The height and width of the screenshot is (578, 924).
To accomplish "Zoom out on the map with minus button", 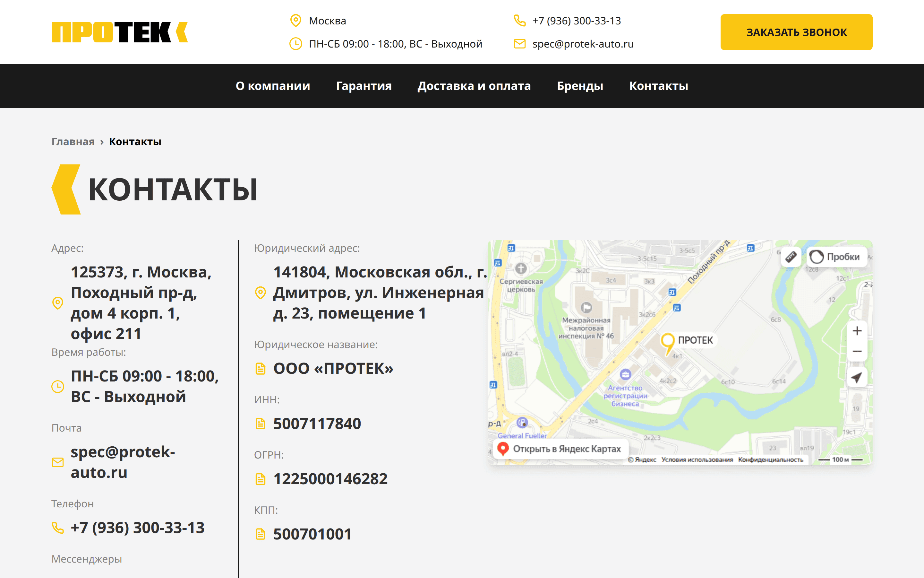I will pos(857,351).
